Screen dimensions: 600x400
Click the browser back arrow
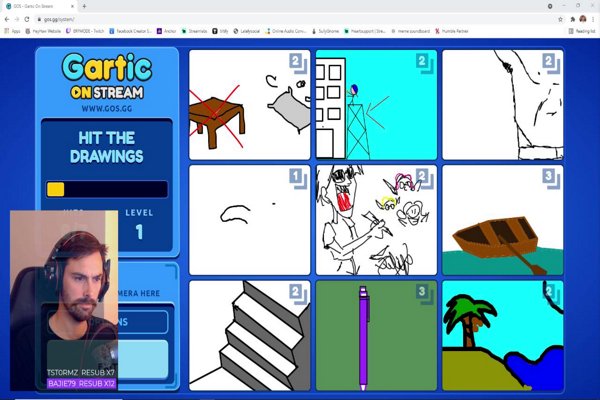tap(7, 19)
